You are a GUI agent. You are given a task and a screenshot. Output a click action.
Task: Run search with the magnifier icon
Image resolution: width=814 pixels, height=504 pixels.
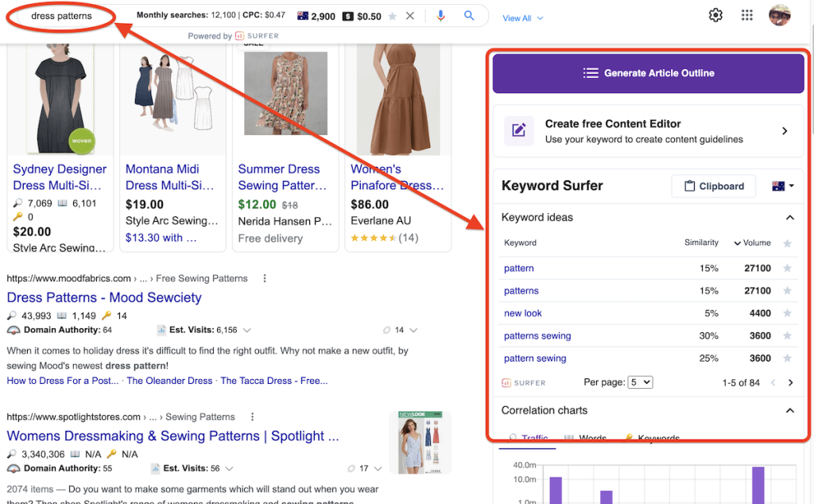[469, 16]
